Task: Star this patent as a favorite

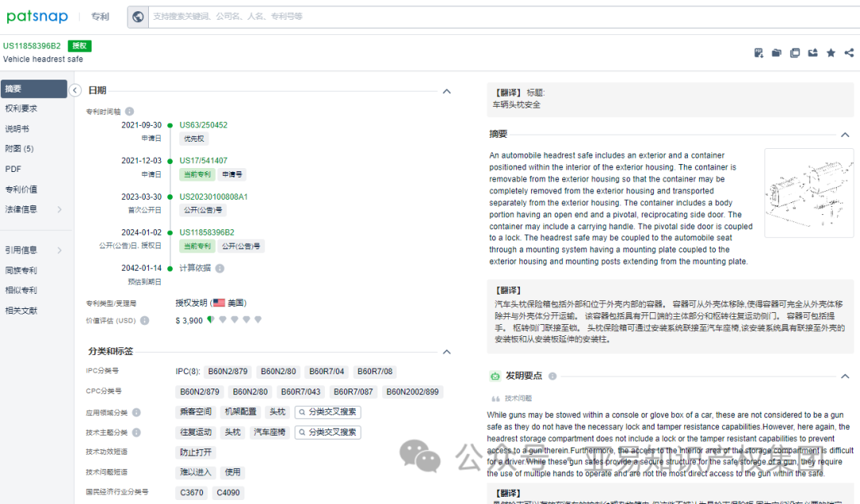Action: (831, 53)
